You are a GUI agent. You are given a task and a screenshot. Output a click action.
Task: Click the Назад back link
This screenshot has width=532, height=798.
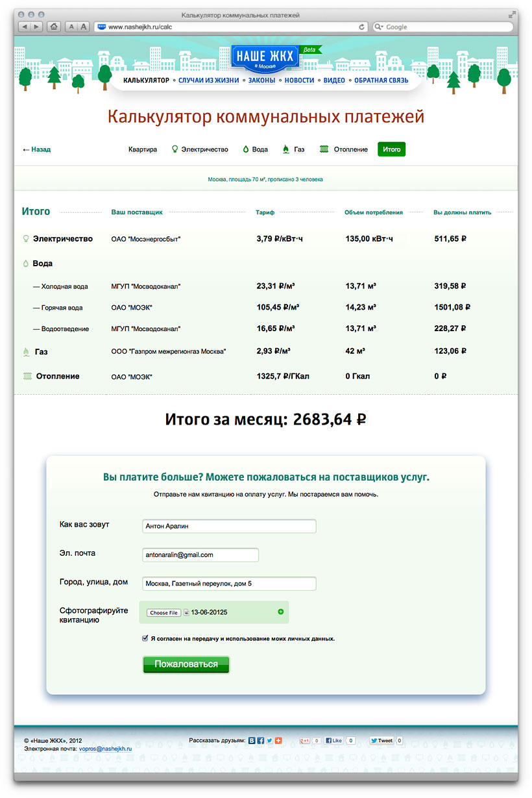point(36,149)
